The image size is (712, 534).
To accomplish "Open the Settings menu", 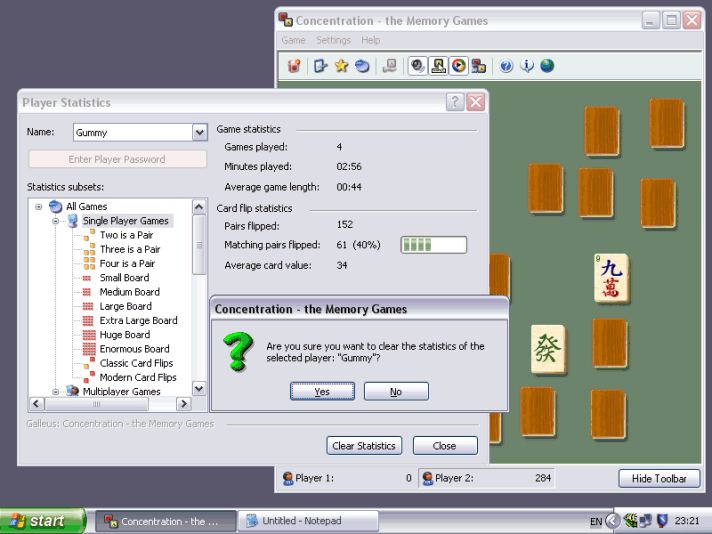I will [333, 40].
